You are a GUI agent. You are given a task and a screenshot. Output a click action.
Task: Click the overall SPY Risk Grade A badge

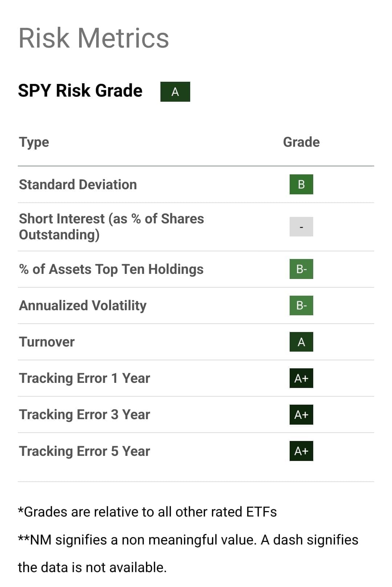tap(175, 92)
